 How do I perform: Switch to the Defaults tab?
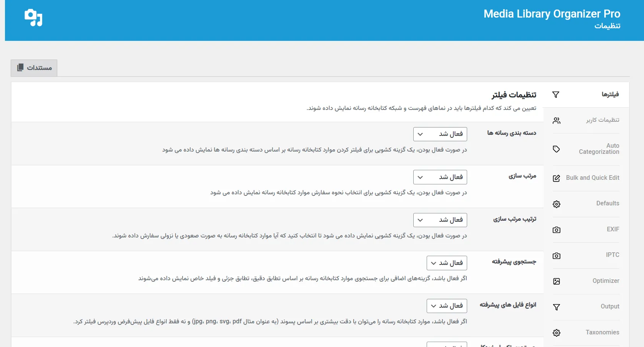click(x=586, y=203)
